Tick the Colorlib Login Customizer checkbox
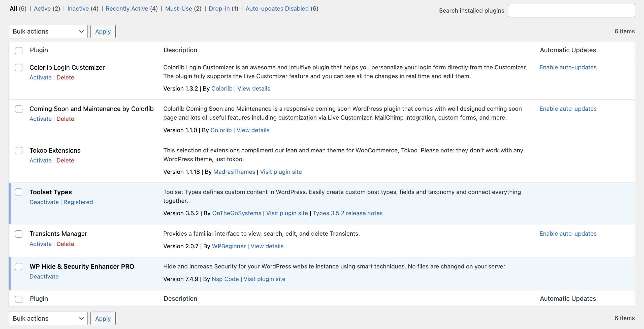The width and height of the screenshot is (644, 329). 19,68
